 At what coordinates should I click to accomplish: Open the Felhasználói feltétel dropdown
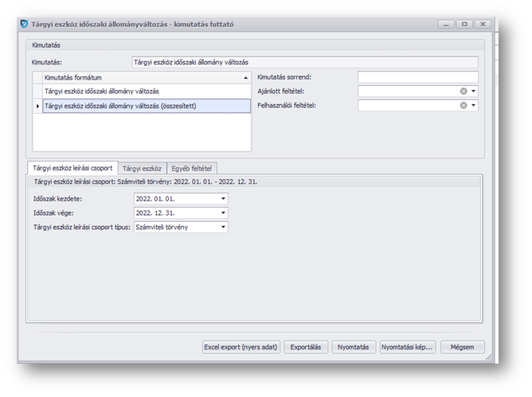473,105
